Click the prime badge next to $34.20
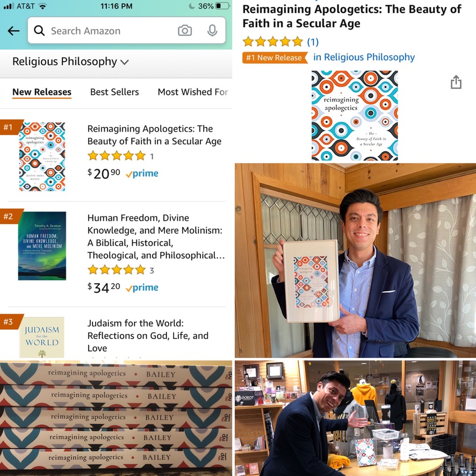Screen dimensions: 476x476 pyautogui.click(x=142, y=287)
